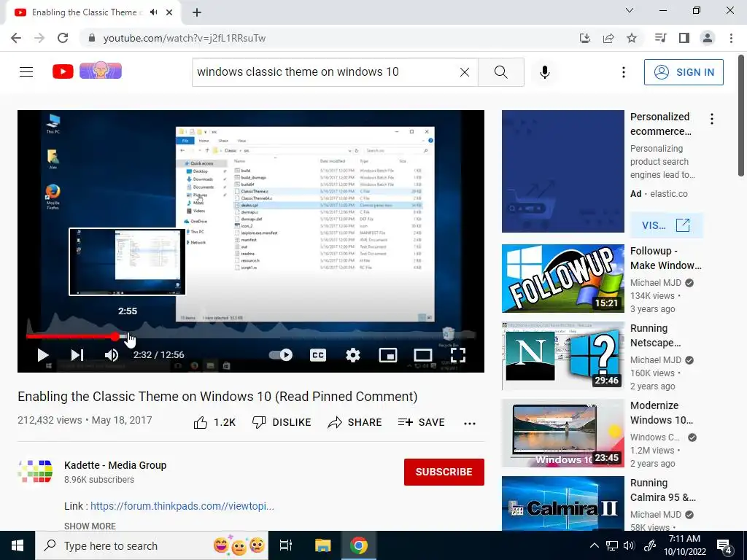
Task: Open the media controls toolbar icon
Action: pyautogui.click(x=660, y=38)
